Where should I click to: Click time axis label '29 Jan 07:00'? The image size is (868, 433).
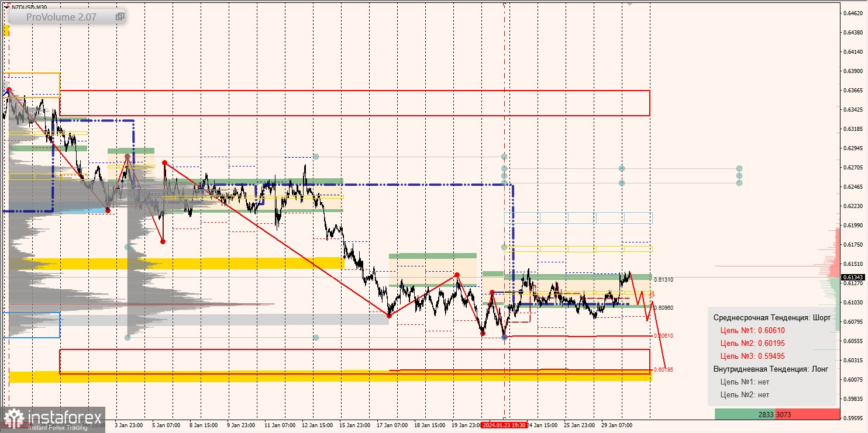point(618,425)
